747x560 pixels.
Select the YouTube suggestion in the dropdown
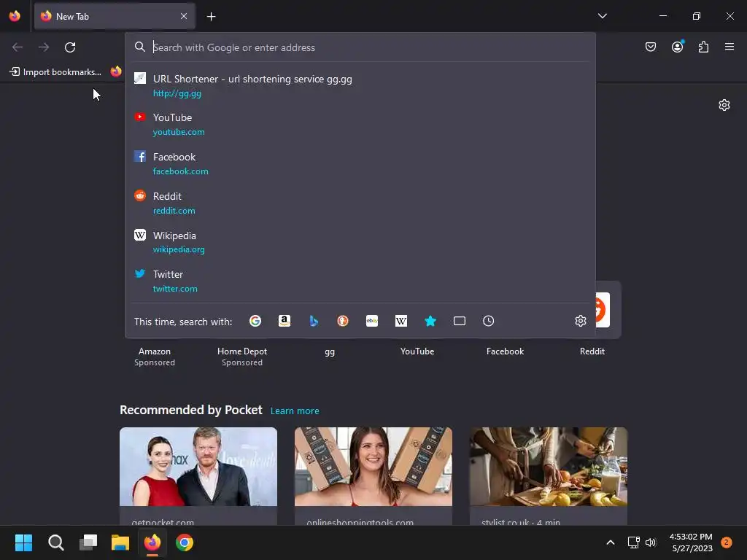point(360,124)
